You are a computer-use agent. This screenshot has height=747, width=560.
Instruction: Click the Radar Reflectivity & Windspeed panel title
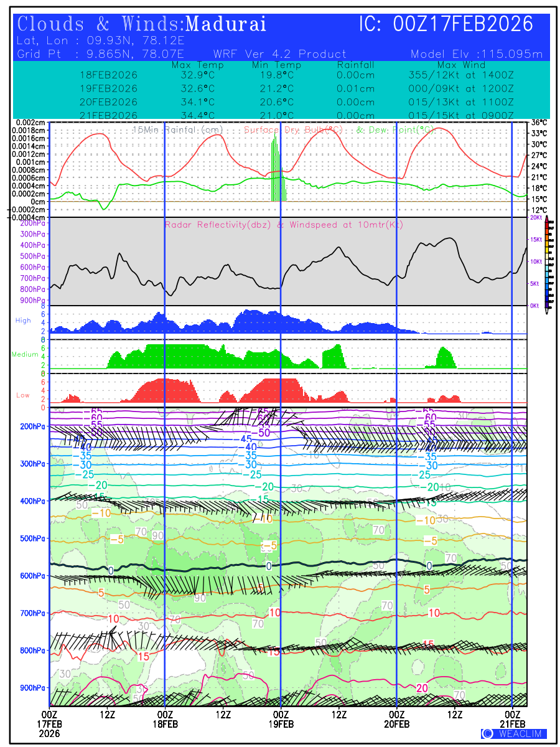[x=284, y=225]
